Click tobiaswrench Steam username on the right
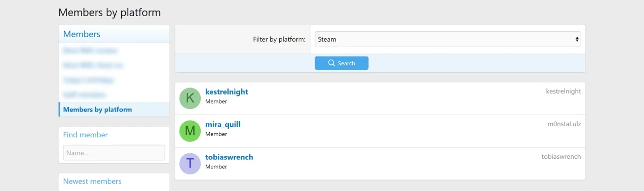The image size is (644, 191). [x=561, y=157]
